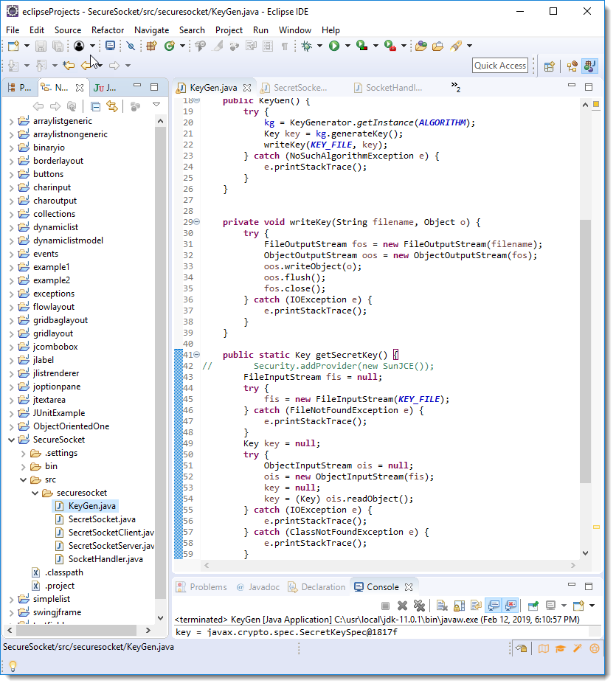Open Run button dropdown arrow
The width and height of the screenshot is (616, 686).
click(347, 46)
